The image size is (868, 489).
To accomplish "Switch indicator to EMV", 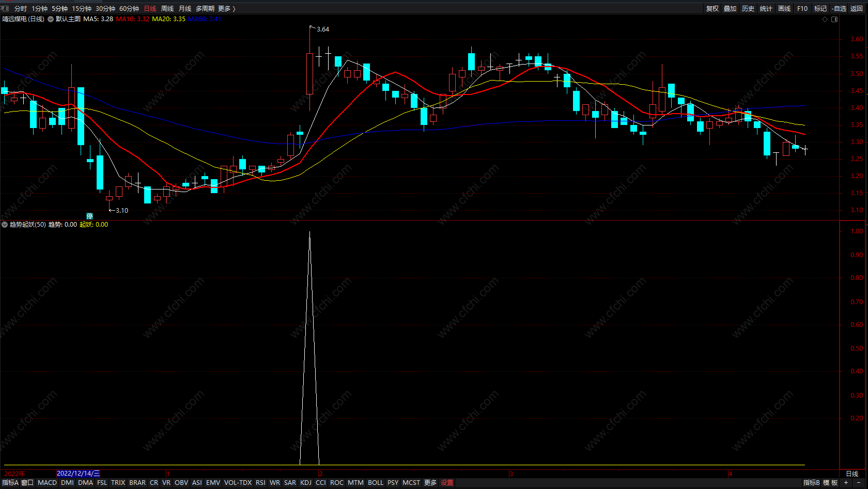I will tap(213, 483).
